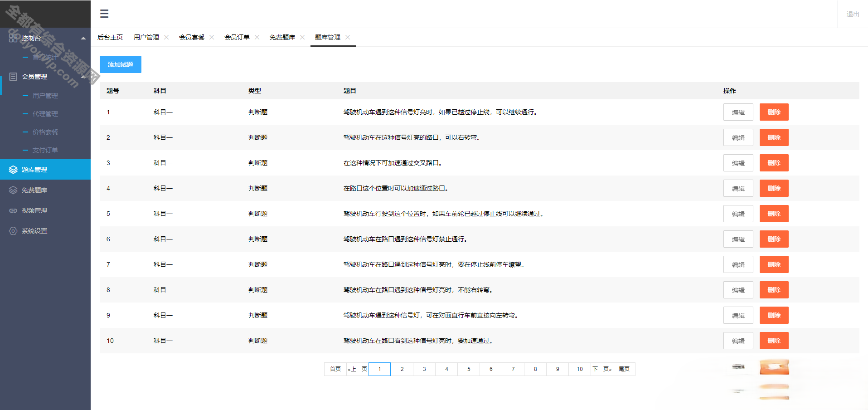Delete question number 5
868x410 pixels.
(774, 214)
